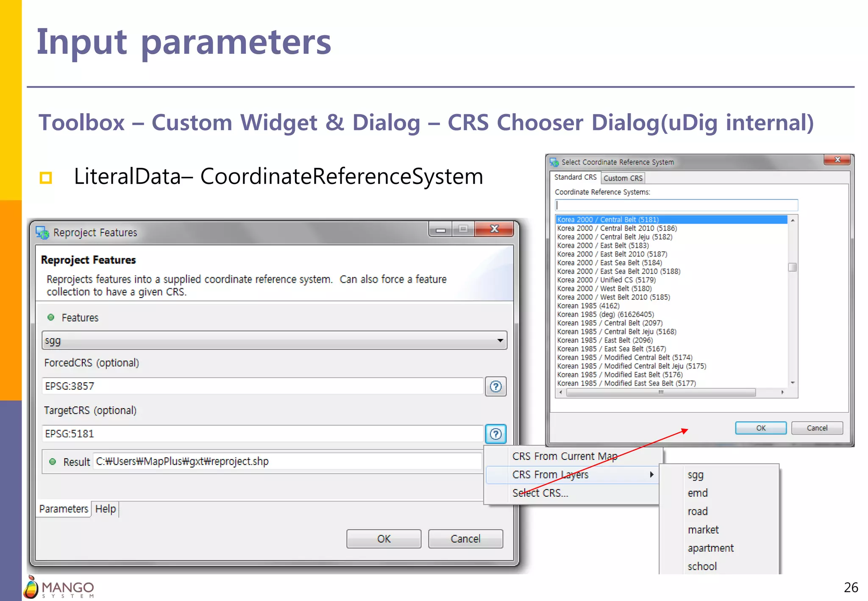The image size is (868, 601).
Task: Click the CRS list scroll down arrow
Action: [x=792, y=383]
